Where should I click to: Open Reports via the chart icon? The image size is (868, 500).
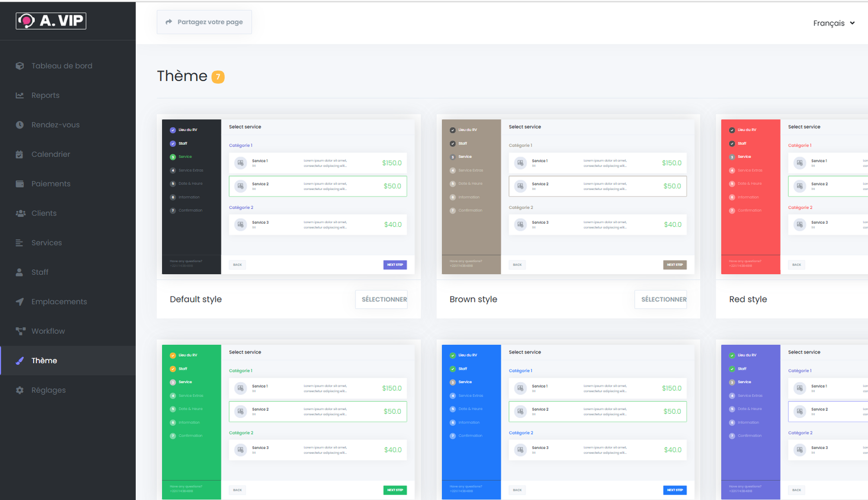[x=20, y=96]
